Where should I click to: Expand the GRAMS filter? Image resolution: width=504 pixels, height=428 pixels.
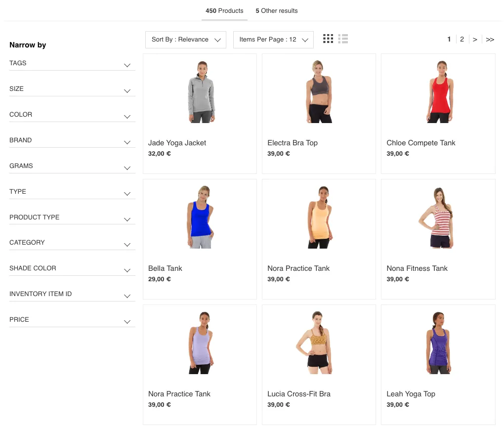72,166
